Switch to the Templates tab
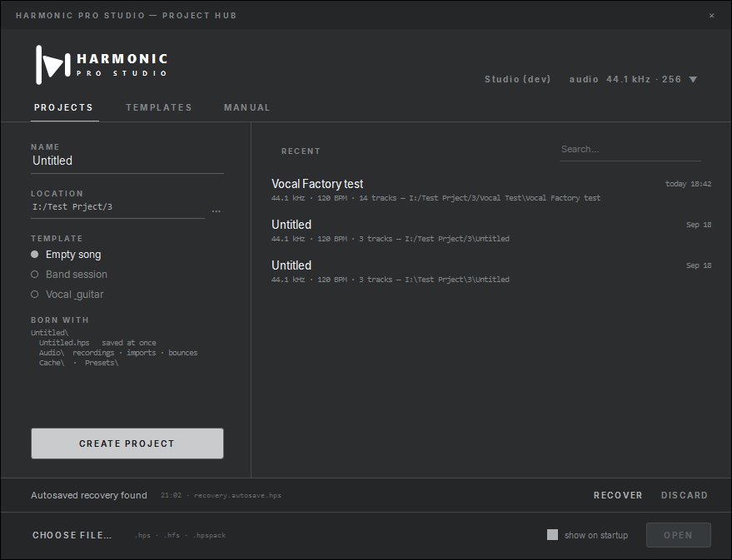Screen dimensions: 732x560 (x=159, y=107)
